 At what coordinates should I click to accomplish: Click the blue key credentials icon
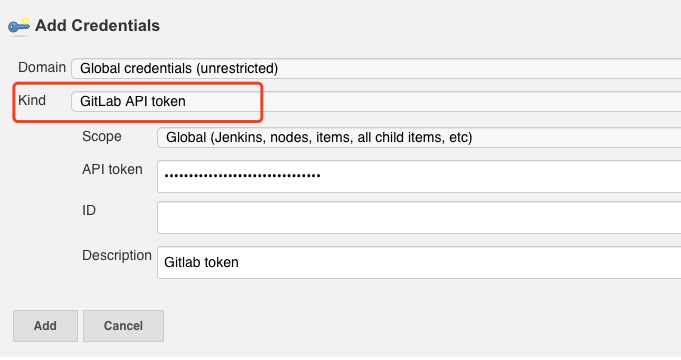pos(19,26)
